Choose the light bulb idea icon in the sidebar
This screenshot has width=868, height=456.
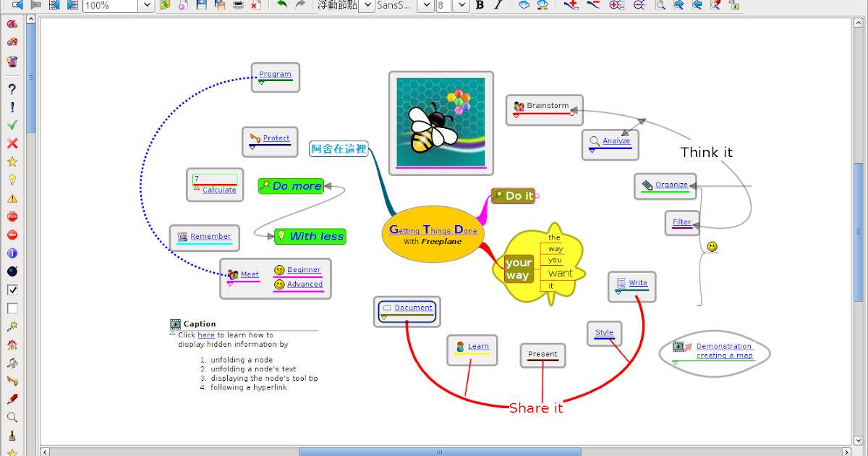coord(12,180)
